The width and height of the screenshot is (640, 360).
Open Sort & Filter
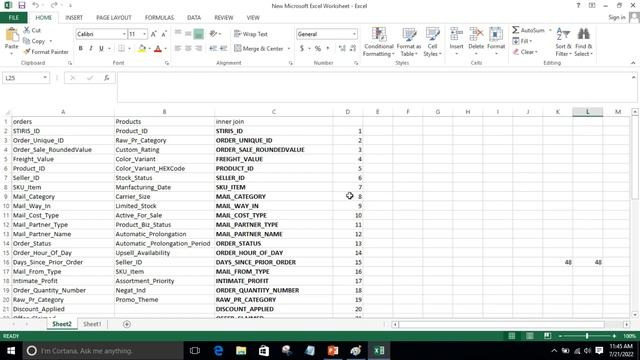tap(563, 42)
